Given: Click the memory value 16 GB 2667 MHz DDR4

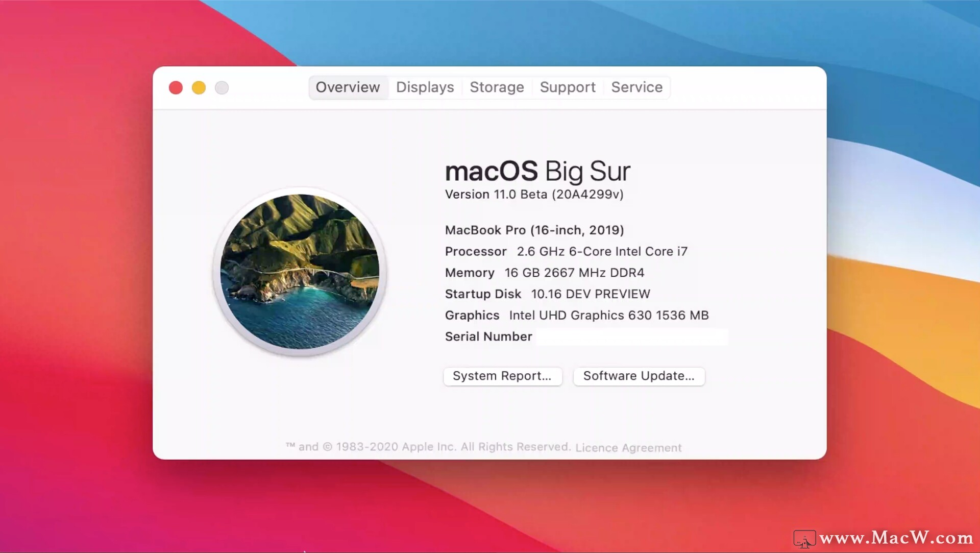Looking at the screenshot, I should point(574,273).
